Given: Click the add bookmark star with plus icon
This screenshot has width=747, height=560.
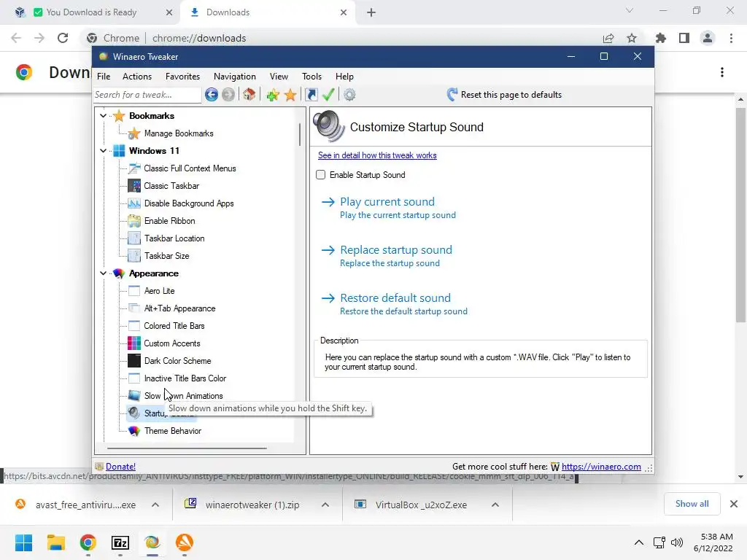Looking at the screenshot, I should click(273, 95).
